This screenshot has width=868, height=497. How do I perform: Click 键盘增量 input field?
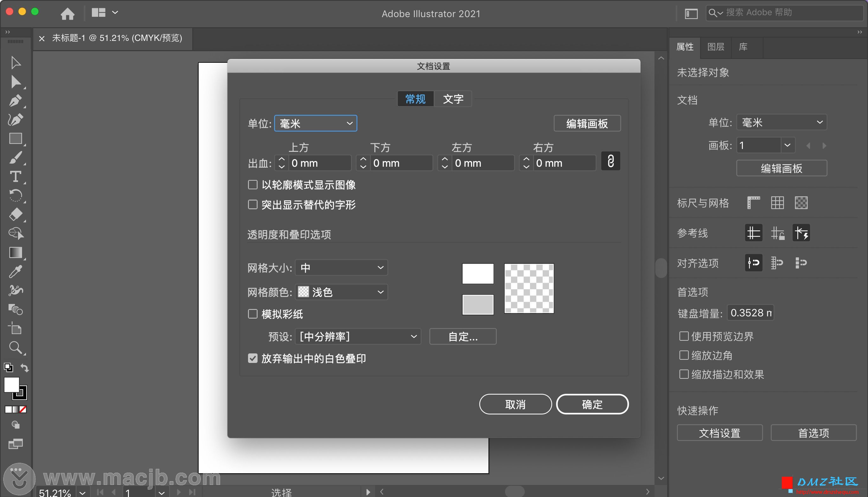pos(751,313)
